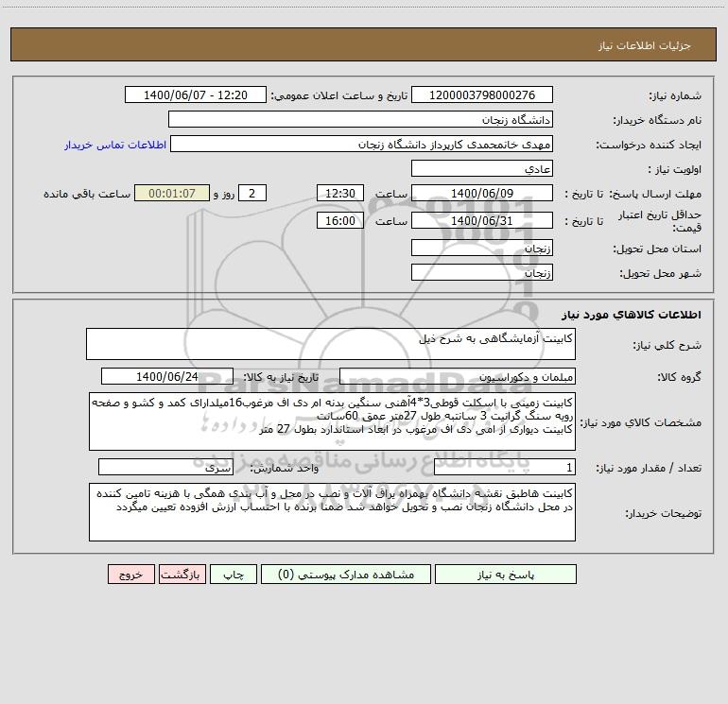The image size is (728, 704).
Task: Click the label حداقل تاریخ اعتبار قیمت
Action: click(x=660, y=221)
